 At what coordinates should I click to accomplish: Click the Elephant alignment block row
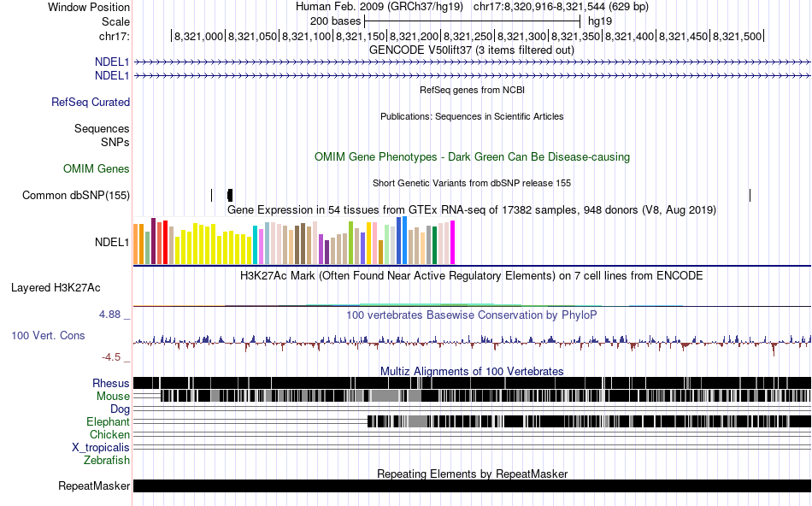pos(589,421)
